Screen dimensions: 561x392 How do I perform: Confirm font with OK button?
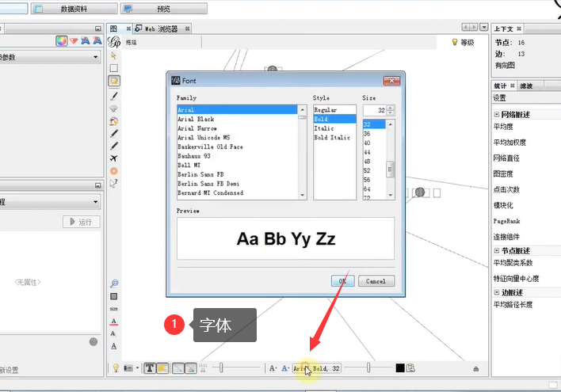coord(342,281)
